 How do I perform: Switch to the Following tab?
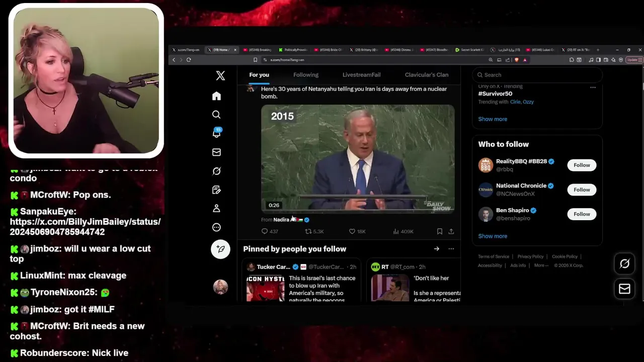[x=306, y=75]
